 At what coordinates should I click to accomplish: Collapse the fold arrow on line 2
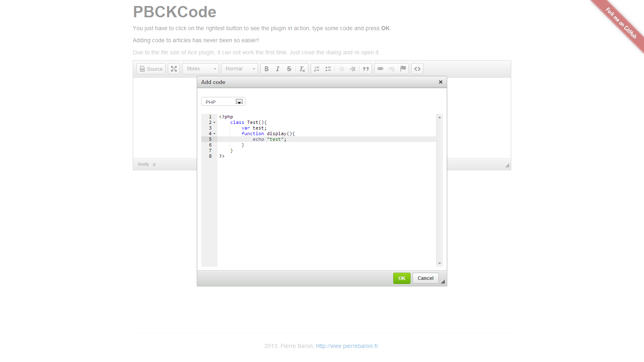[214, 122]
